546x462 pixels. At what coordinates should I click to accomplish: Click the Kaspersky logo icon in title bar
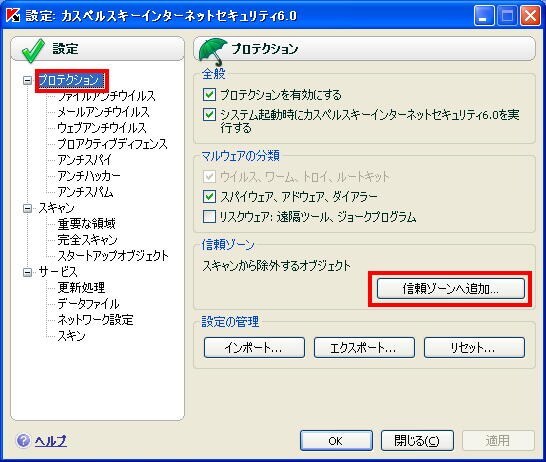[x=14, y=15]
